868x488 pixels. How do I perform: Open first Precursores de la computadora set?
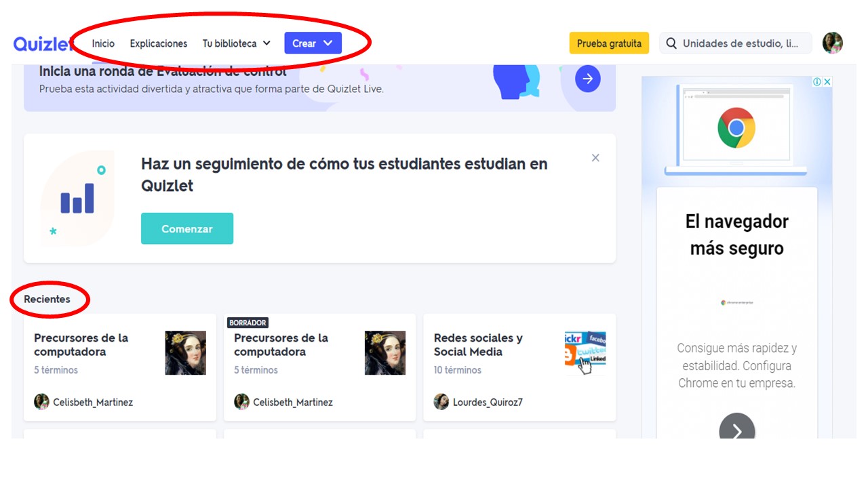120,367
